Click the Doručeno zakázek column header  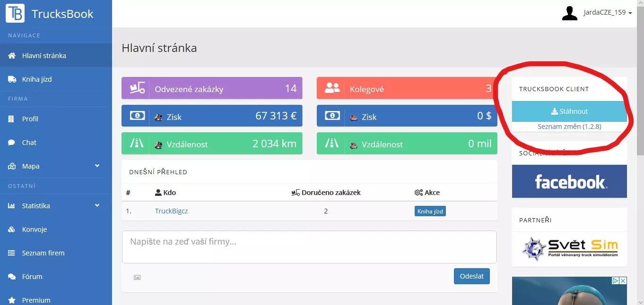pyautogui.click(x=326, y=193)
